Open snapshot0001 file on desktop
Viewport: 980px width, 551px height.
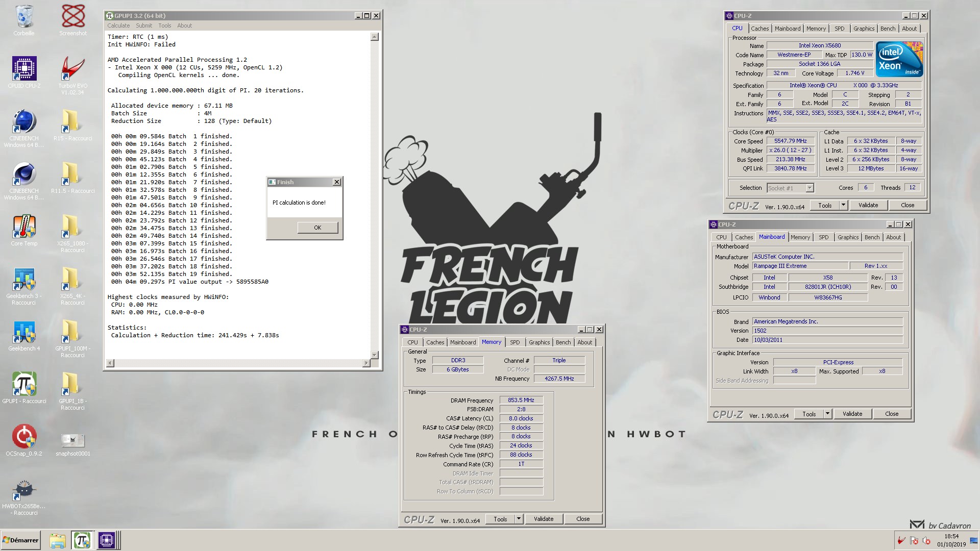click(x=73, y=444)
